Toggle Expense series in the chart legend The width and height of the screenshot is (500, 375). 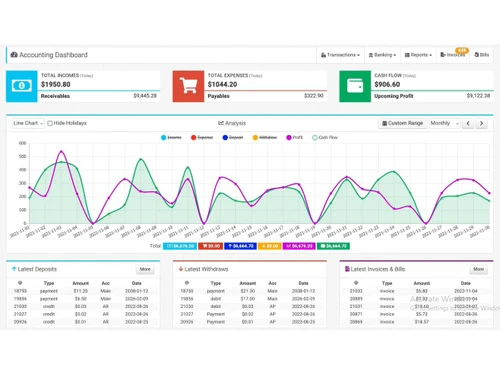point(202,137)
